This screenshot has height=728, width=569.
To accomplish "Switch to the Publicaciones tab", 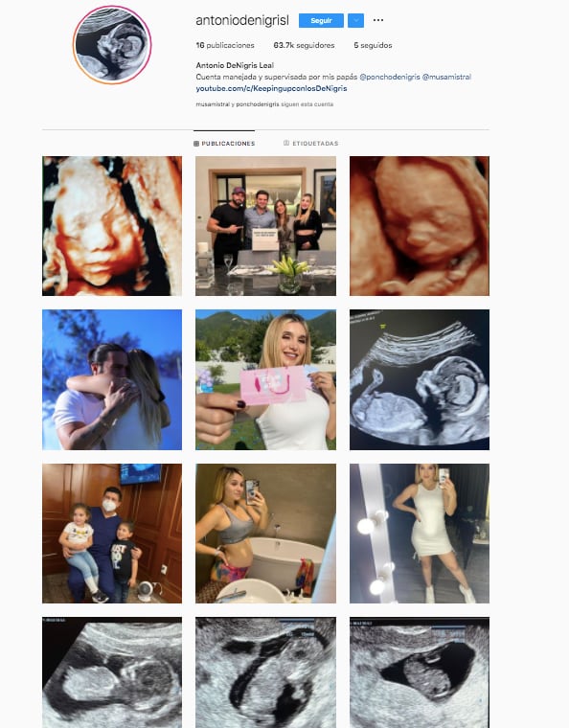I will 224,144.
